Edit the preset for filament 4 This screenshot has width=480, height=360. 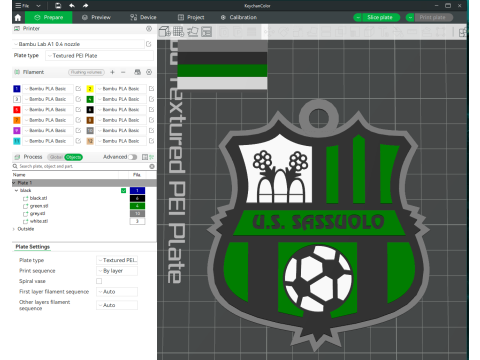[x=151, y=99]
